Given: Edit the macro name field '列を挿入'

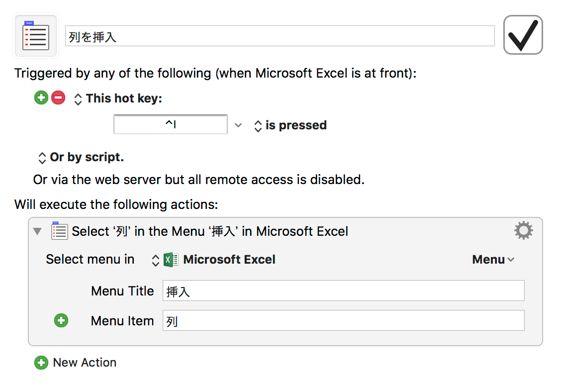Looking at the screenshot, I should [x=280, y=36].
